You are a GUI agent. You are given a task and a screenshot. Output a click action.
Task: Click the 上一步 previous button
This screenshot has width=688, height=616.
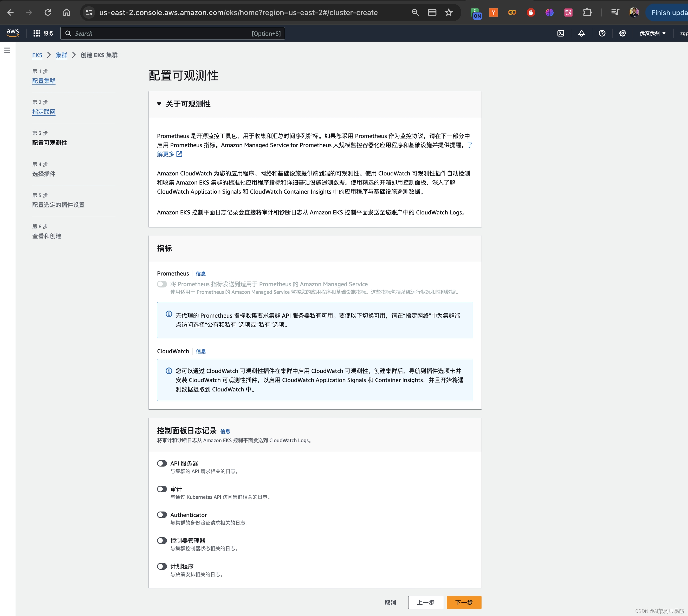coord(425,602)
